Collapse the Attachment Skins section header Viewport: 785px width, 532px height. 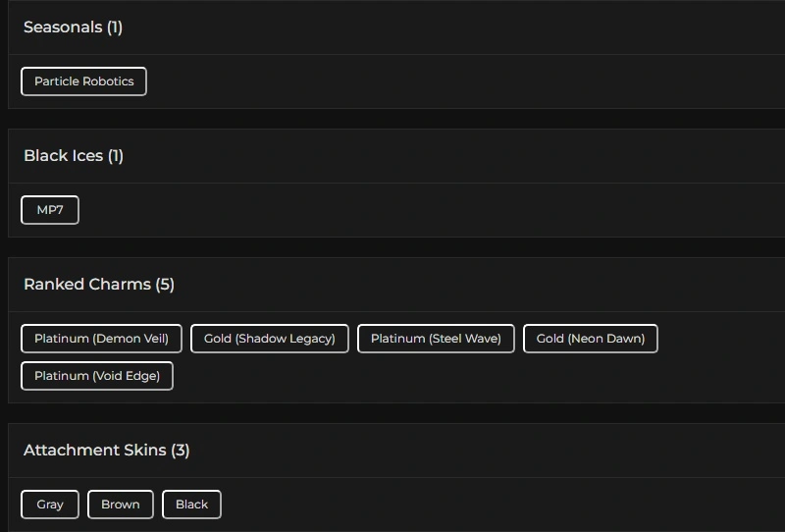click(x=95, y=451)
